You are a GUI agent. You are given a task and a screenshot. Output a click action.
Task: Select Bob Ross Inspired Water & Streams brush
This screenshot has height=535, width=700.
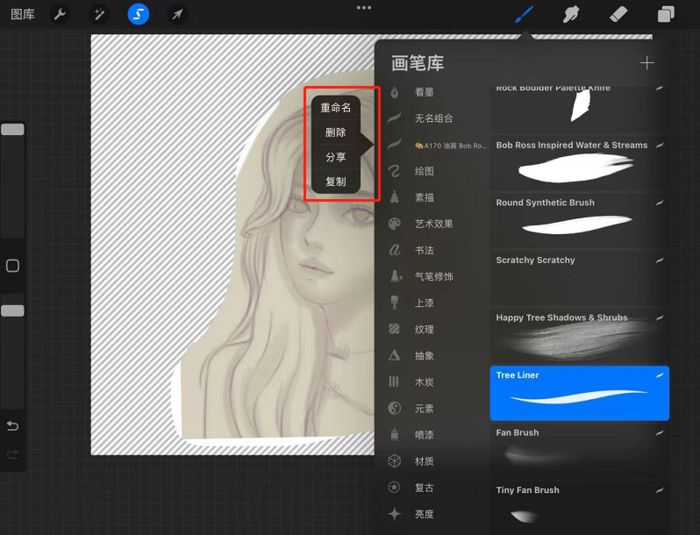point(579,163)
